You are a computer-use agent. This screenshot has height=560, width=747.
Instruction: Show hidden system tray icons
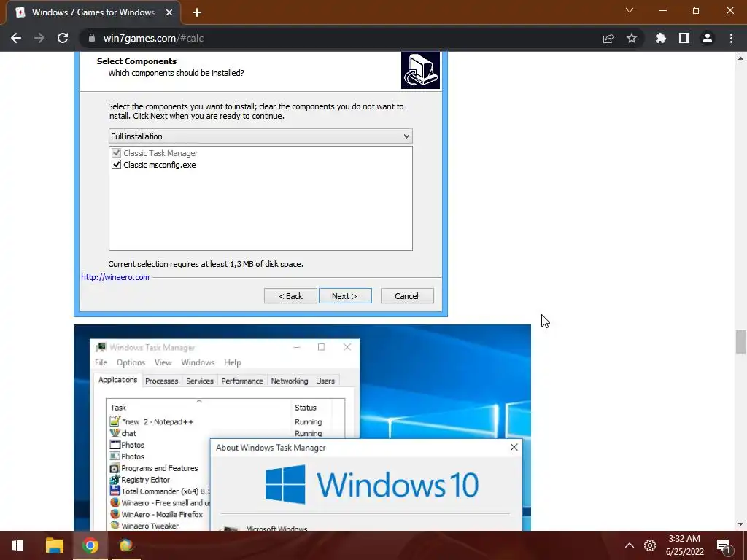click(x=630, y=545)
